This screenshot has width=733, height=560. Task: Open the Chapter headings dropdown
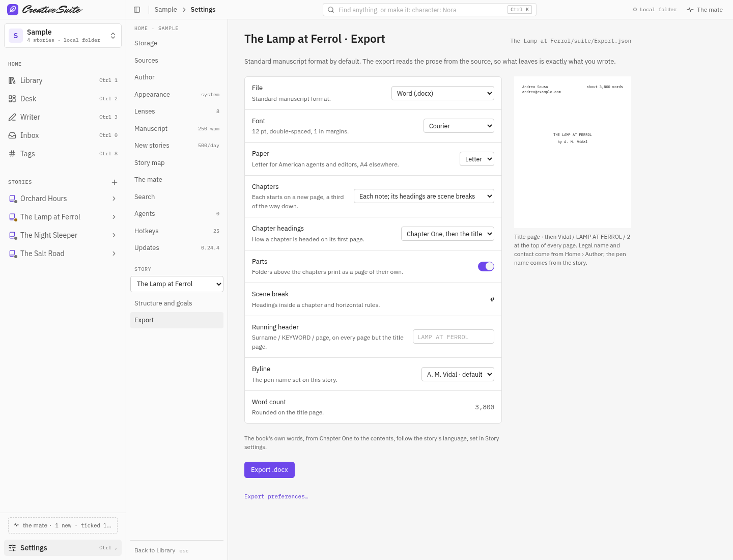pyautogui.click(x=447, y=234)
